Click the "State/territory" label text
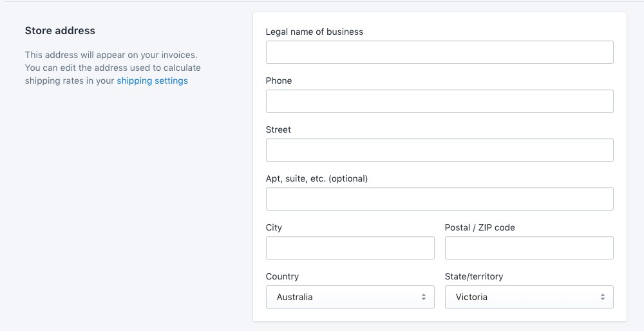The height and width of the screenshot is (331, 644). click(473, 276)
